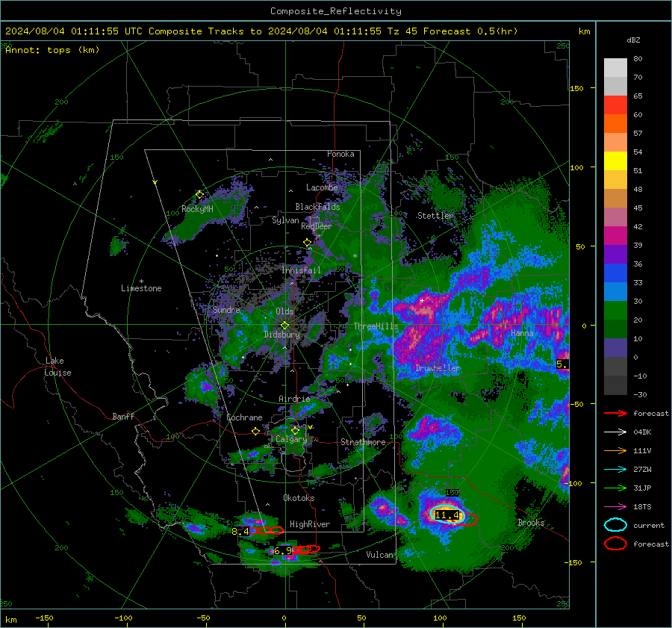Click the cyan 'current' ellipse legend icon
This screenshot has height=628, width=672.
615,525
